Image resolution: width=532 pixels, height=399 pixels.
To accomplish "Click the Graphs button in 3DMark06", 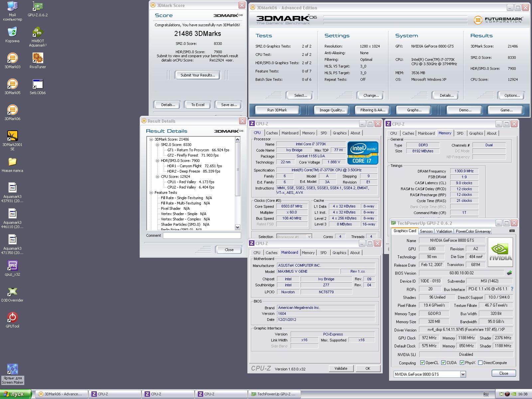I will click(x=414, y=110).
